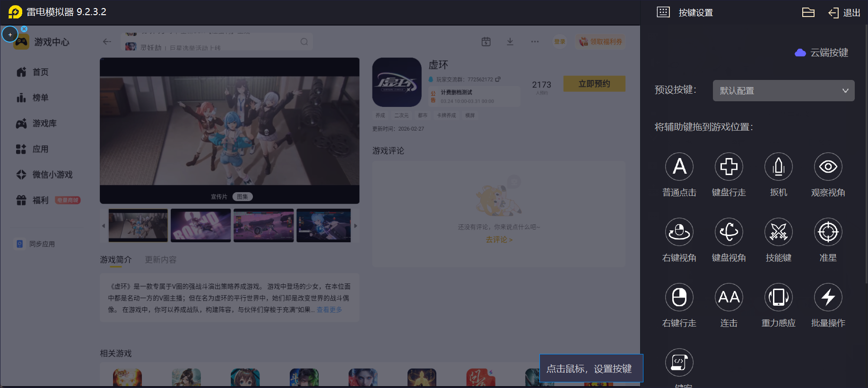The width and height of the screenshot is (868, 388).
Task: Click the 登录 login button
Action: click(x=560, y=42)
